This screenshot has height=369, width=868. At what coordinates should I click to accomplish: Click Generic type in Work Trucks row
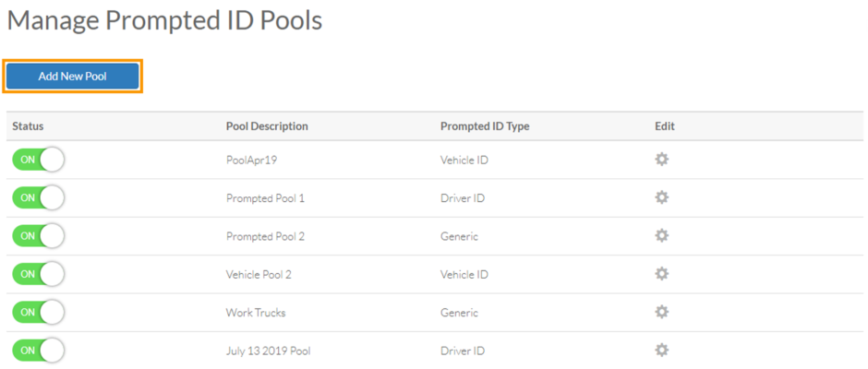[460, 313]
